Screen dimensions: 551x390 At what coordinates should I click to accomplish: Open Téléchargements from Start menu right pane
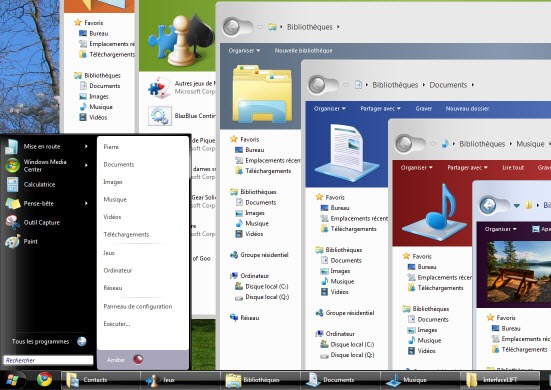click(x=126, y=234)
